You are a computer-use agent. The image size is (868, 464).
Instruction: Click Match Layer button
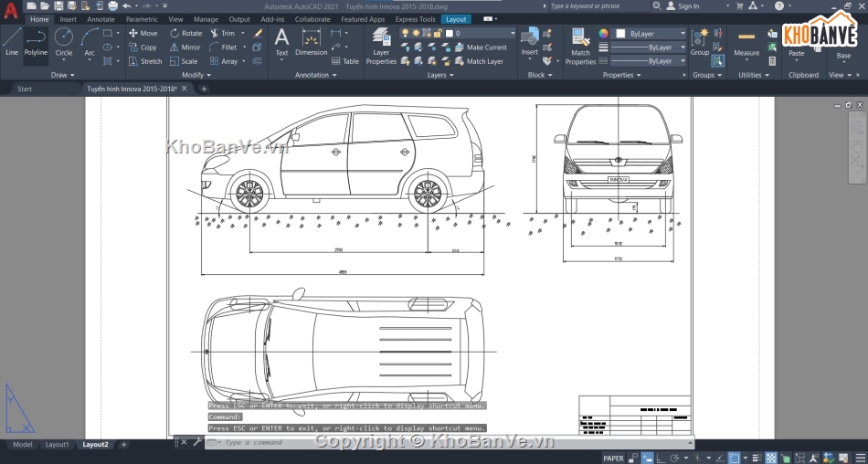tap(480, 61)
